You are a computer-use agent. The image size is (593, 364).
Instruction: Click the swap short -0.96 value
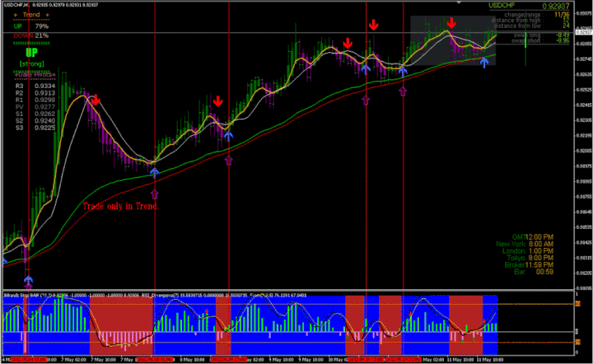tap(563, 40)
